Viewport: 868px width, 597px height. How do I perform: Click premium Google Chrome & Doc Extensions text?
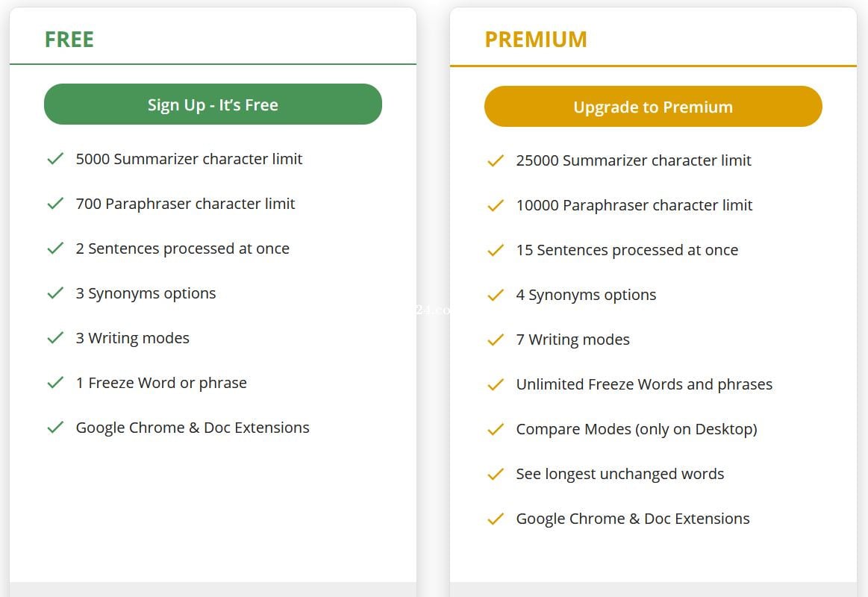(x=633, y=519)
